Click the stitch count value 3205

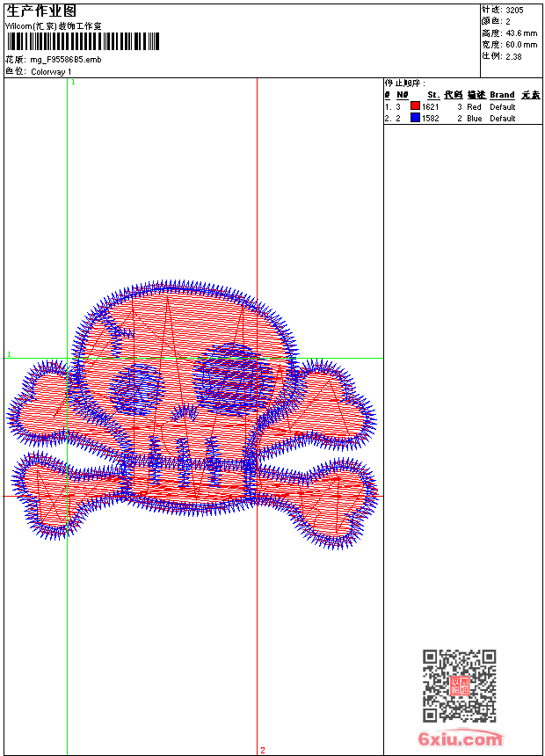pos(514,10)
